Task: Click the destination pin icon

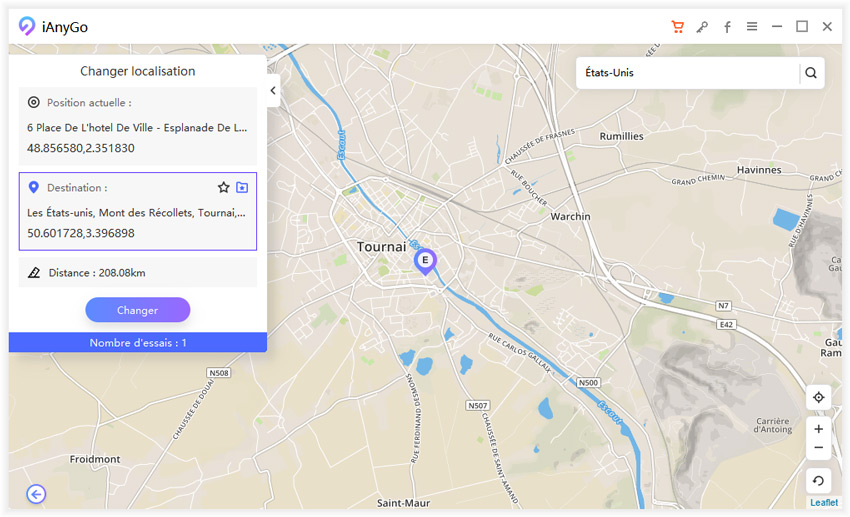Action: point(34,188)
